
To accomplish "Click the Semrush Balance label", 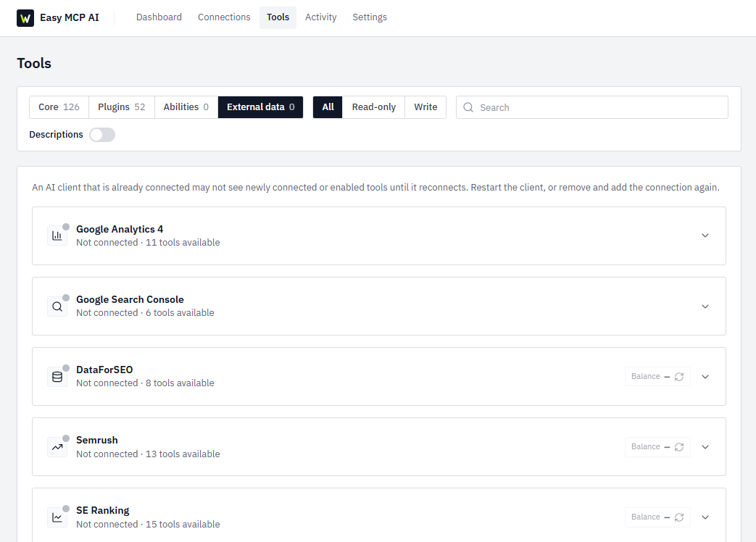I will [x=645, y=446].
